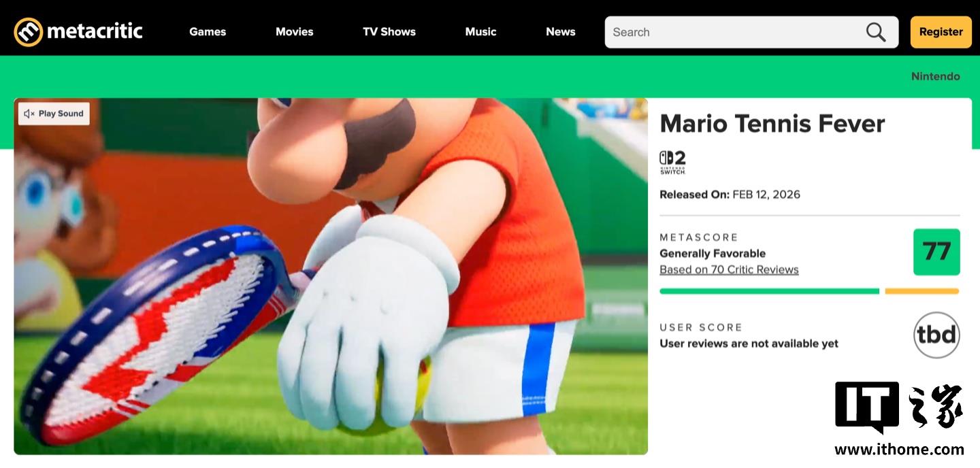Click the Mario Tennis Fever trailer video
The height and width of the screenshot is (468, 980).
pyautogui.click(x=331, y=276)
